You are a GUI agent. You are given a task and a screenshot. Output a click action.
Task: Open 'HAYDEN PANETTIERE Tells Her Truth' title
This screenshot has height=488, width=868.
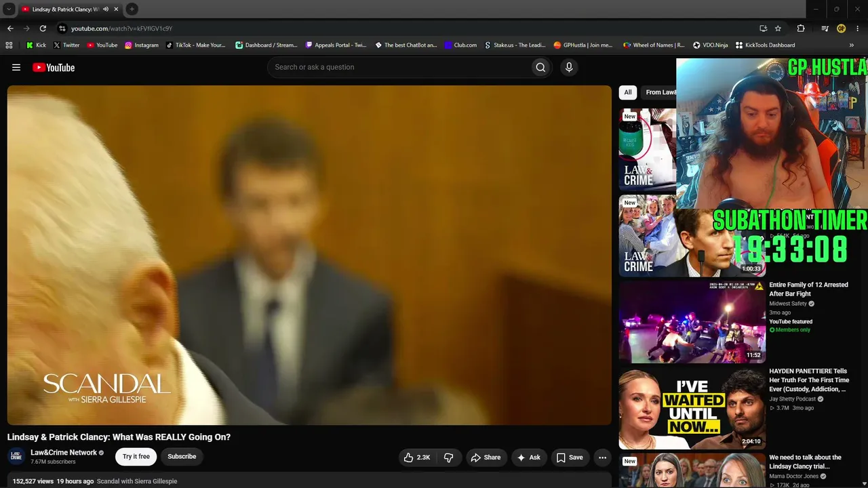809,380
